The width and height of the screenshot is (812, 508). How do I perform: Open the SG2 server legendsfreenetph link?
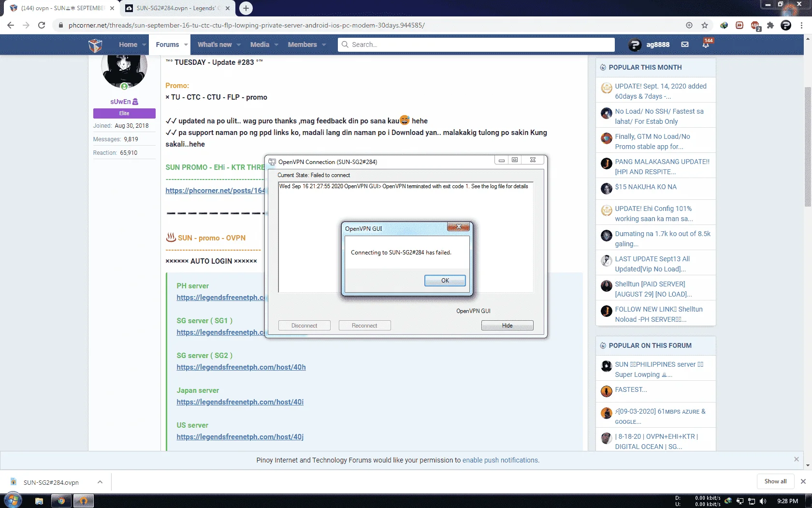241,367
